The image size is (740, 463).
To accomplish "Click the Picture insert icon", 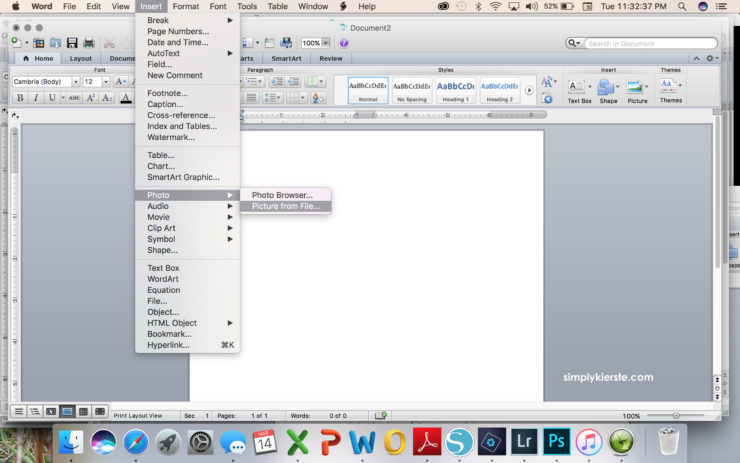I will tap(637, 88).
